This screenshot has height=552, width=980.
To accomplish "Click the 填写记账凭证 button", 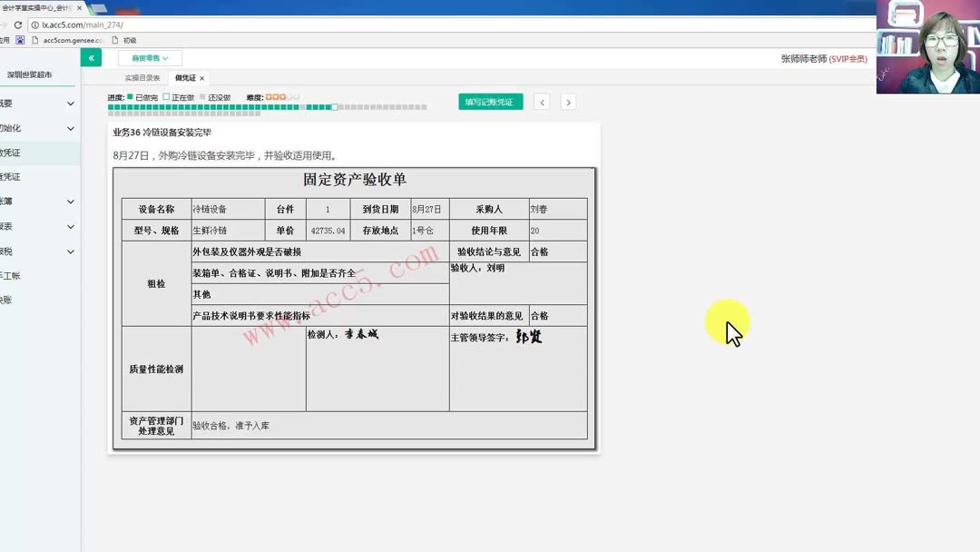I will pos(490,102).
